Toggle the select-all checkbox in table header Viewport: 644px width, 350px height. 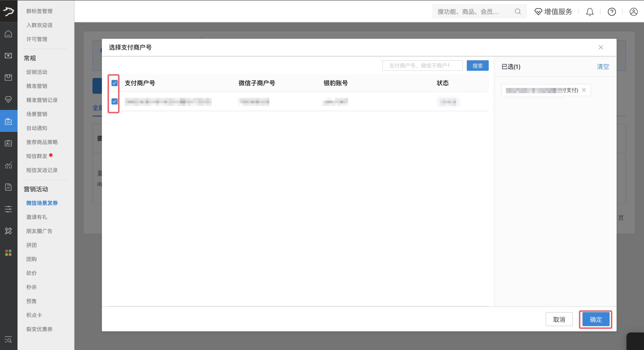pyautogui.click(x=115, y=83)
